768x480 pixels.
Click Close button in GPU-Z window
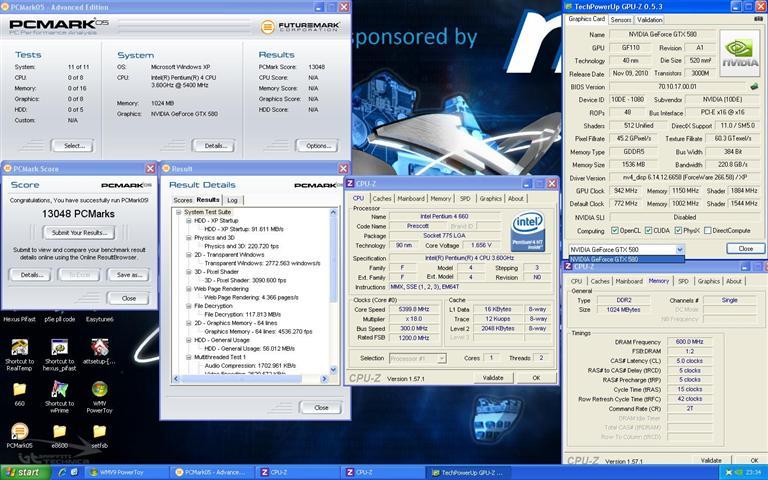click(x=745, y=248)
